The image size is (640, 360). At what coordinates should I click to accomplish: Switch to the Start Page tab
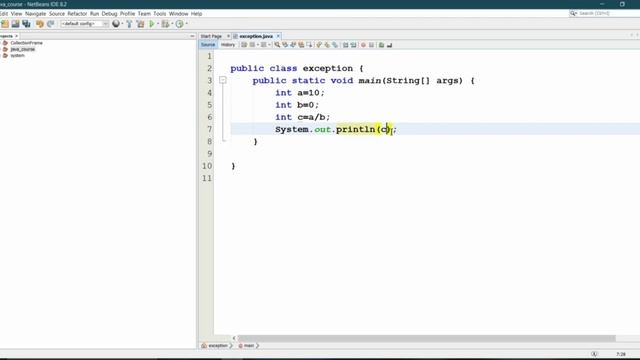pos(211,36)
